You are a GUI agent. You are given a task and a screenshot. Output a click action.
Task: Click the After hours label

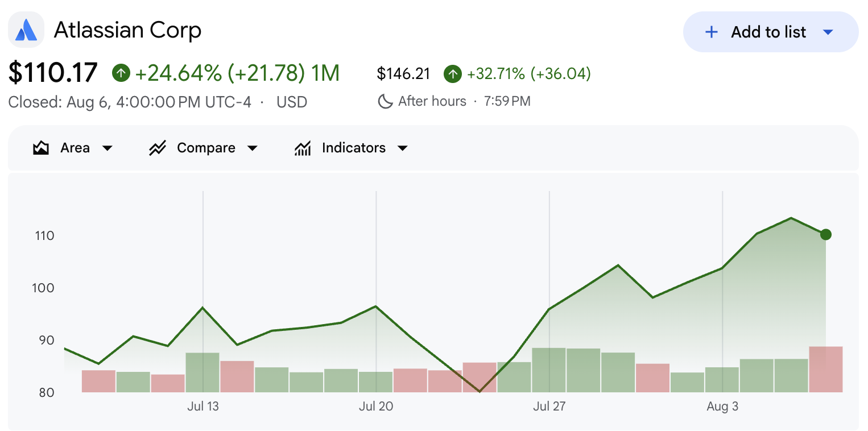pyautogui.click(x=432, y=101)
